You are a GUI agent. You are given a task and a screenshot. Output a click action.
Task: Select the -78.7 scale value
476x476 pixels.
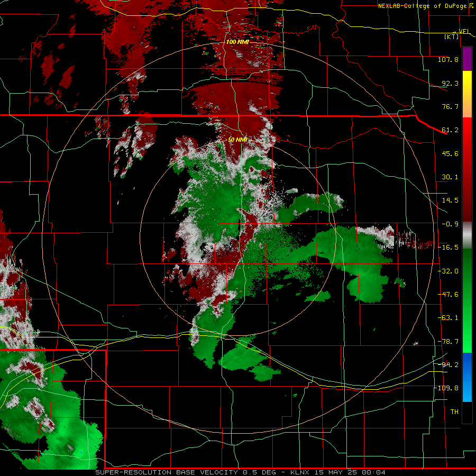[x=448, y=342]
